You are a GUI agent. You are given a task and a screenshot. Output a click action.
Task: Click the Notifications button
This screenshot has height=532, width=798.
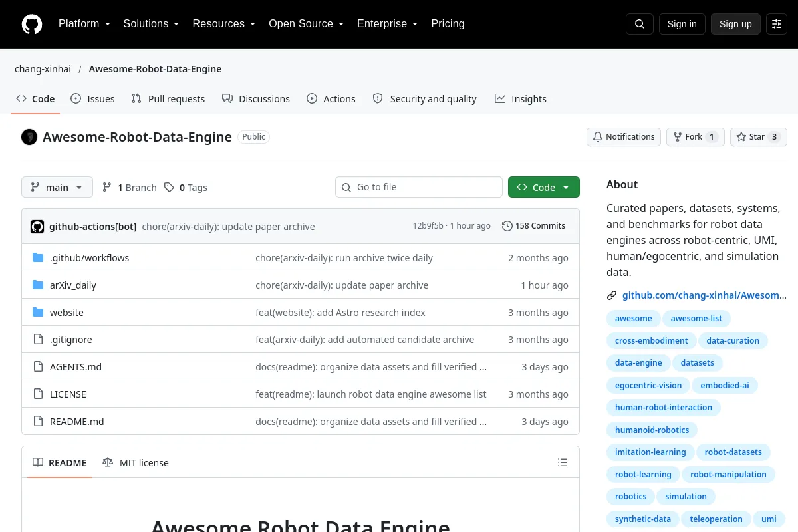pyautogui.click(x=624, y=137)
